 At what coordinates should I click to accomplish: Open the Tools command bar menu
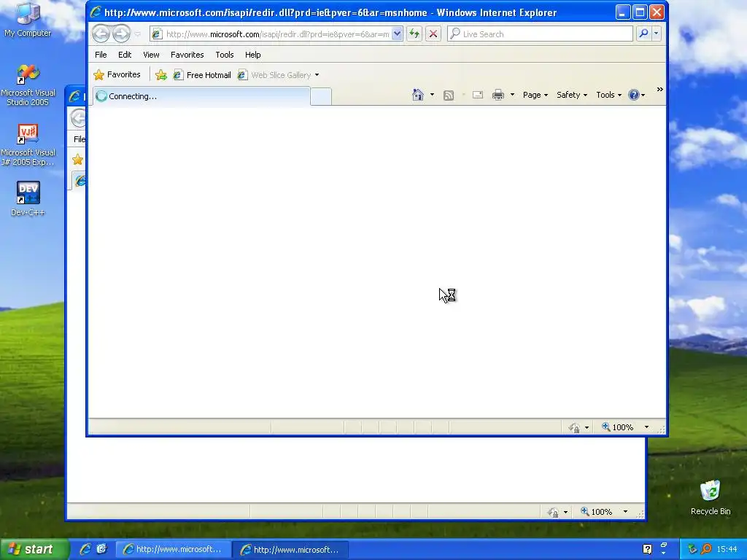pyautogui.click(x=608, y=95)
